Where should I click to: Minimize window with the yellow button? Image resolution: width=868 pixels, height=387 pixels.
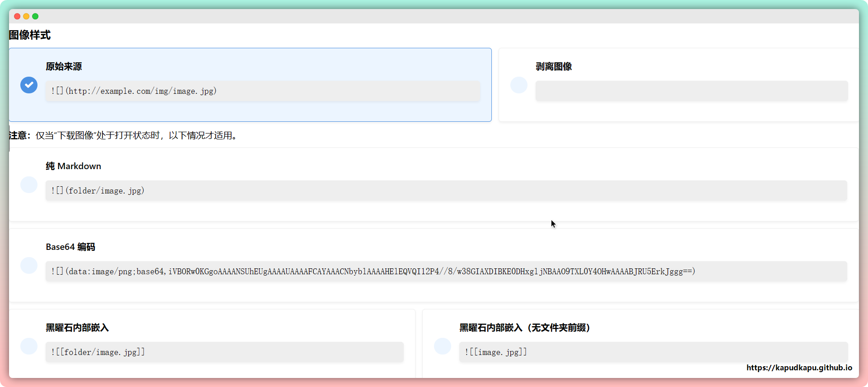point(26,16)
